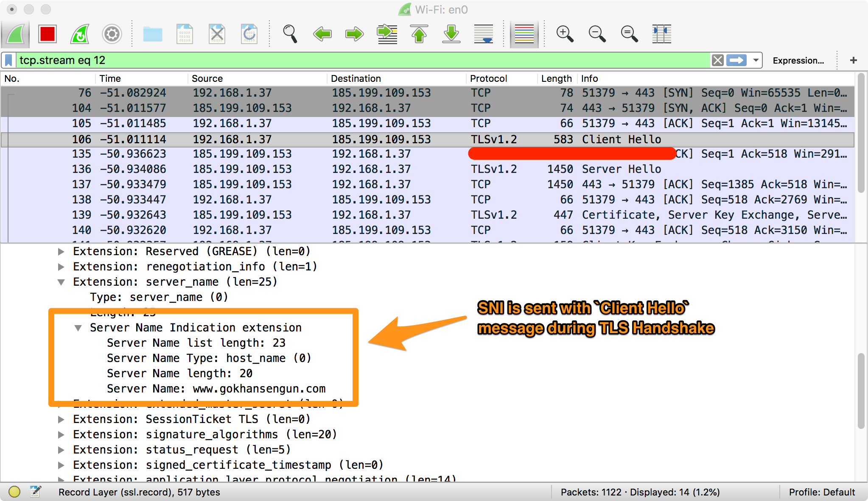The image size is (868, 501).
Task: Toggle auto-scroll to last packet
Action: click(x=484, y=34)
